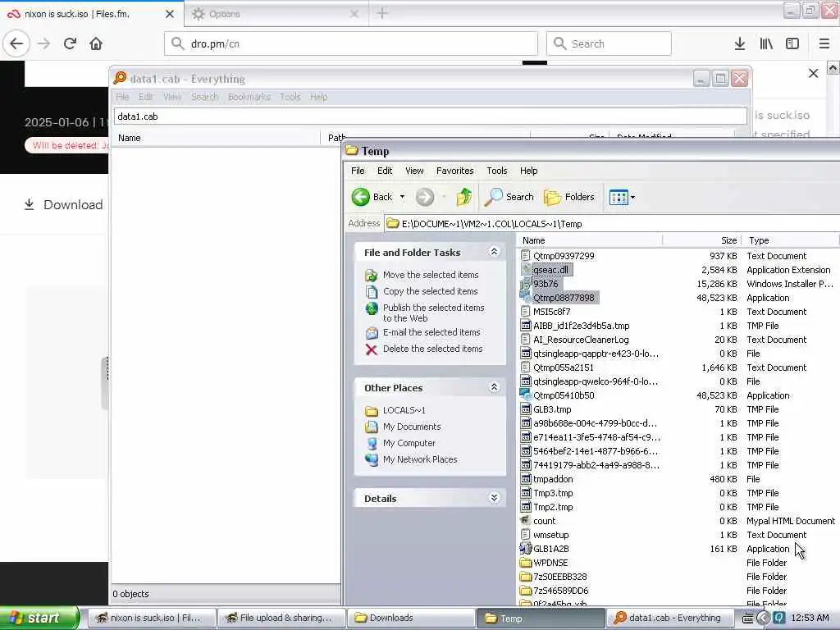Open the browser downloads panel
This screenshot has height=630, width=840.
coord(740,43)
